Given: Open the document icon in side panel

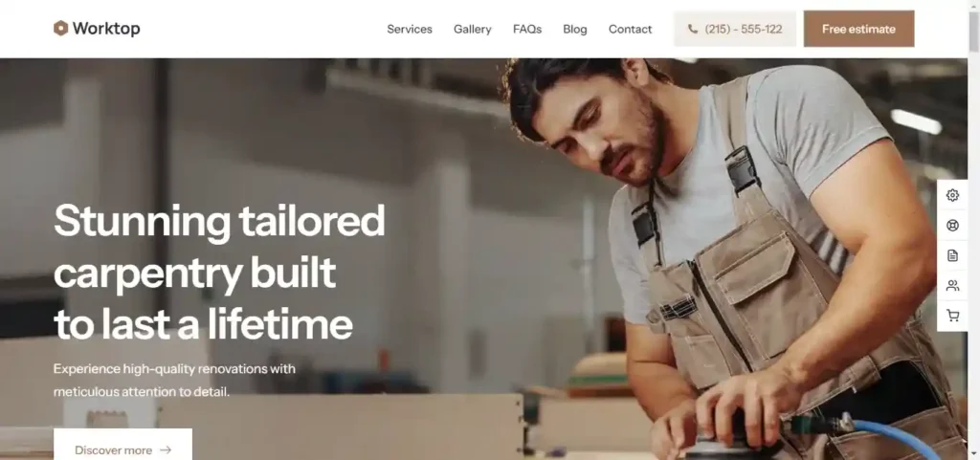Looking at the screenshot, I should (x=952, y=255).
